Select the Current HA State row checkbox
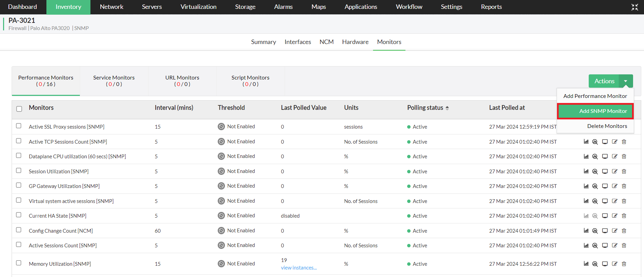The image size is (644, 277). pyautogui.click(x=19, y=215)
